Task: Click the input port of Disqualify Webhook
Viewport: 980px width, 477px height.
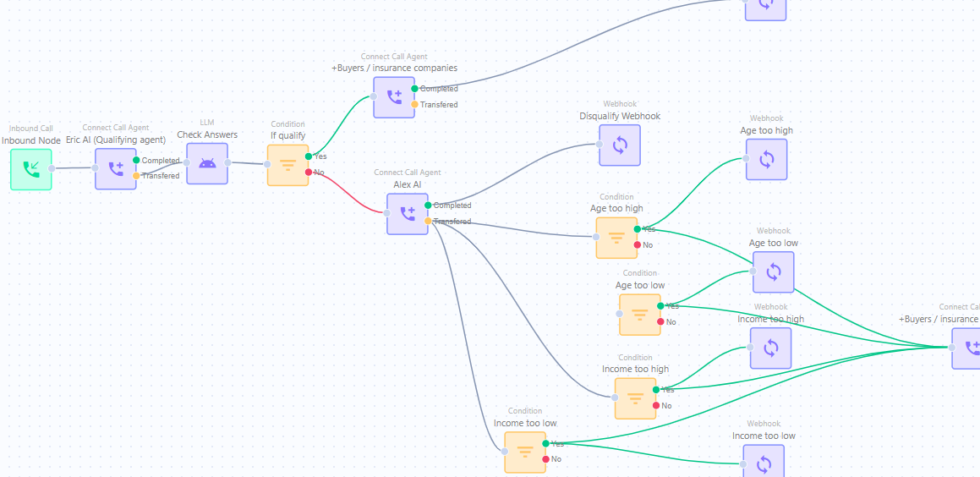Action: coord(599,144)
